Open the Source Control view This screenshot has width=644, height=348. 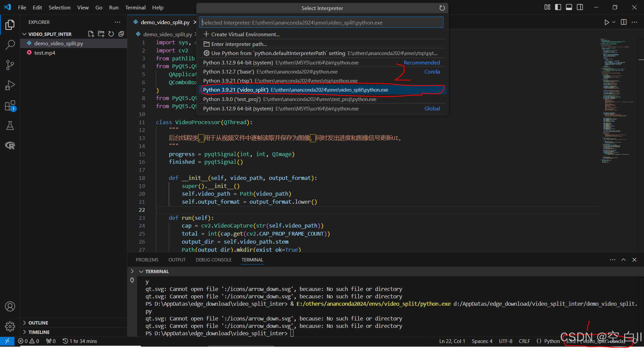tap(10, 65)
